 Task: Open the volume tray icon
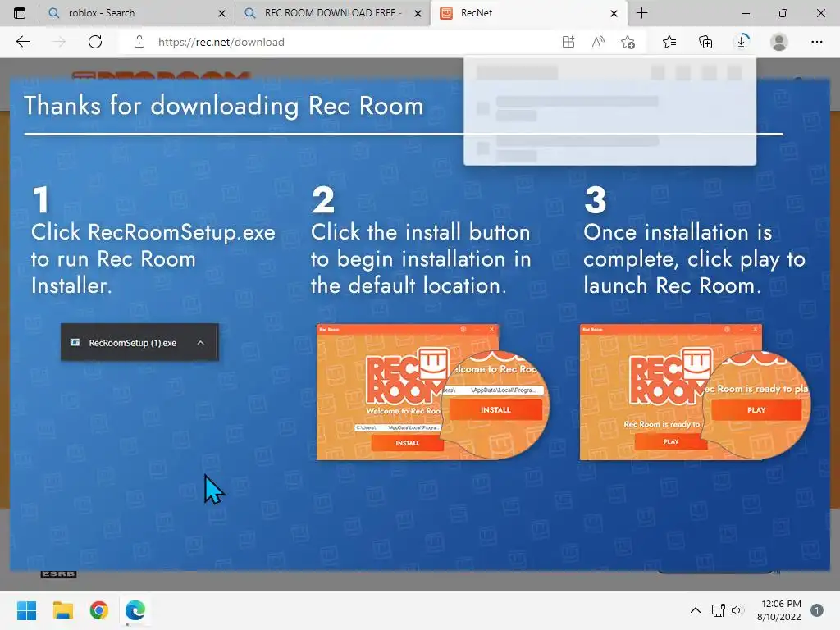[x=737, y=610]
